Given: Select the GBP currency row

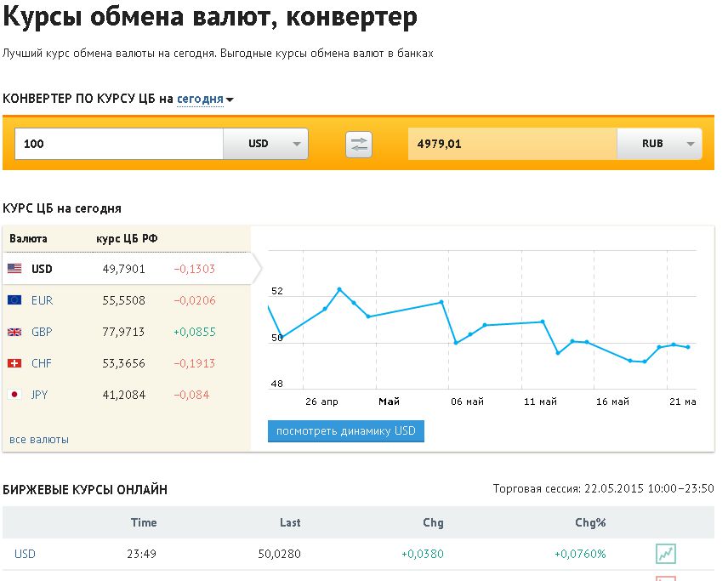Looking at the screenshot, I should 127,332.
